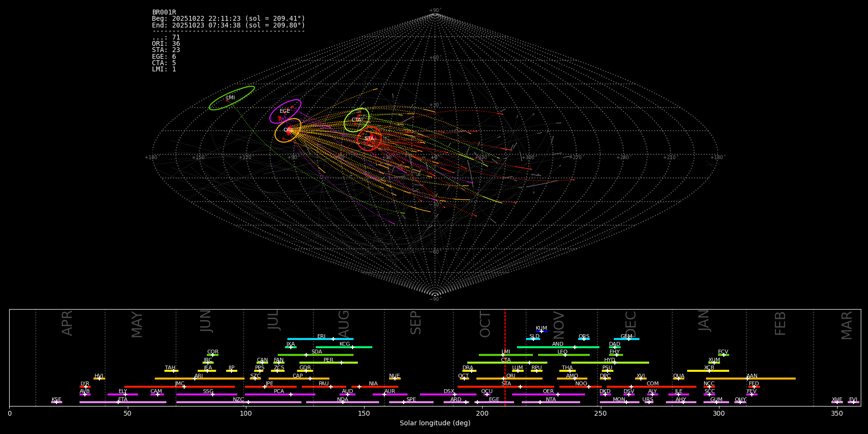Viewport: 868px width, 434px height.
Task: Click the 'Solar longitude (deg)' axis title
Action: 435,423
